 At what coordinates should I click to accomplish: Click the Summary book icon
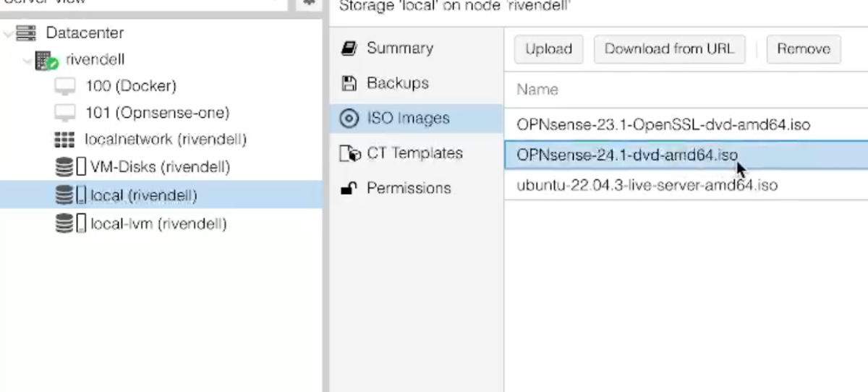pyautogui.click(x=349, y=48)
